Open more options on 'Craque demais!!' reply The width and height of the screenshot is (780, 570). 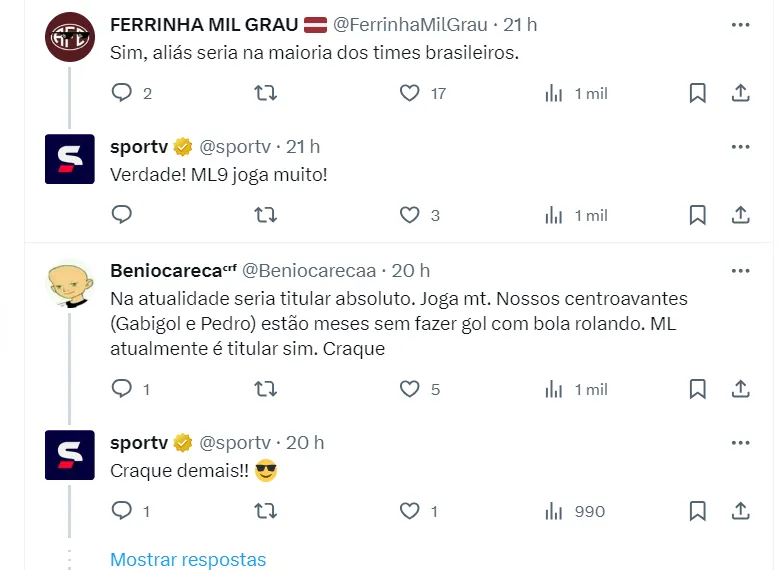741,442
